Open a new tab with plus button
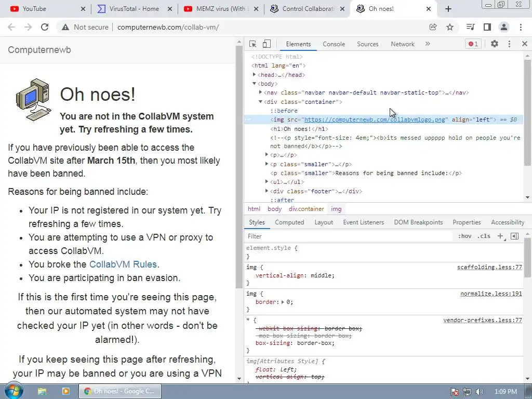 tap(448, 9)
